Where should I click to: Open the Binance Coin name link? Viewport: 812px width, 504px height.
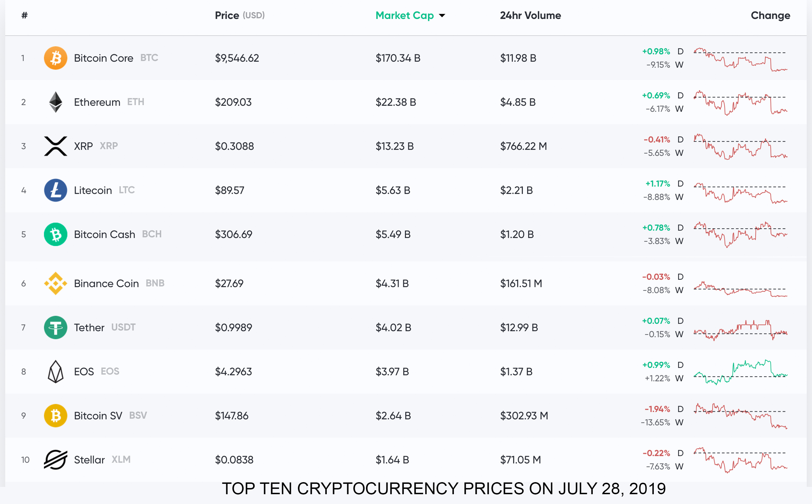106,283
